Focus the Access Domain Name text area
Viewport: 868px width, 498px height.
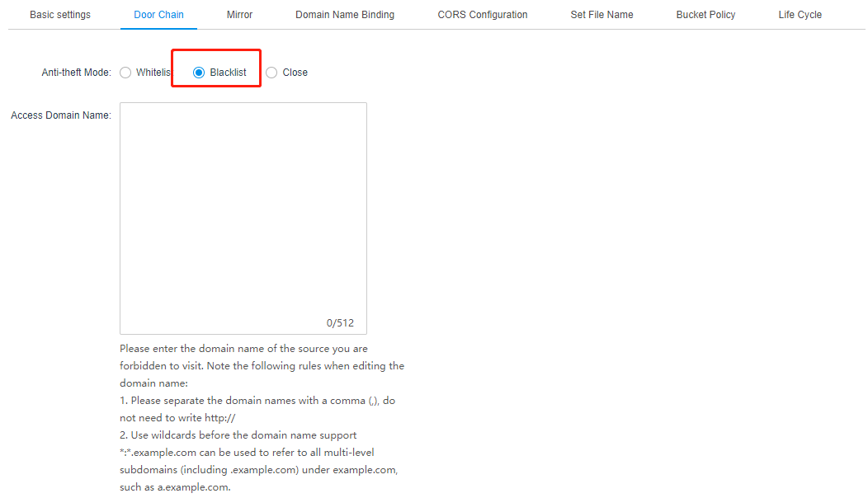(x=243, y=218)
